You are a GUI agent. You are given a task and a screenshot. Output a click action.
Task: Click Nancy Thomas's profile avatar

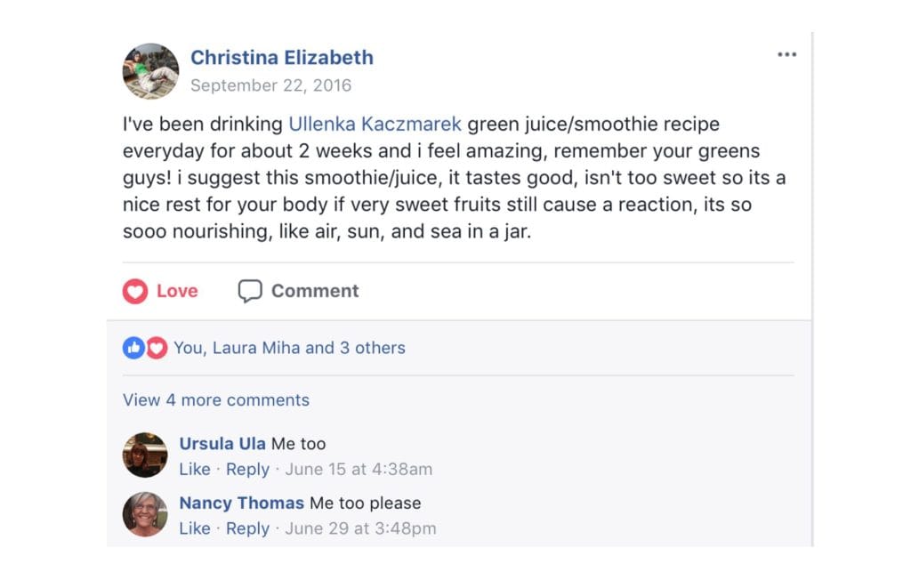pyautogui.click(x=145, y=514)
